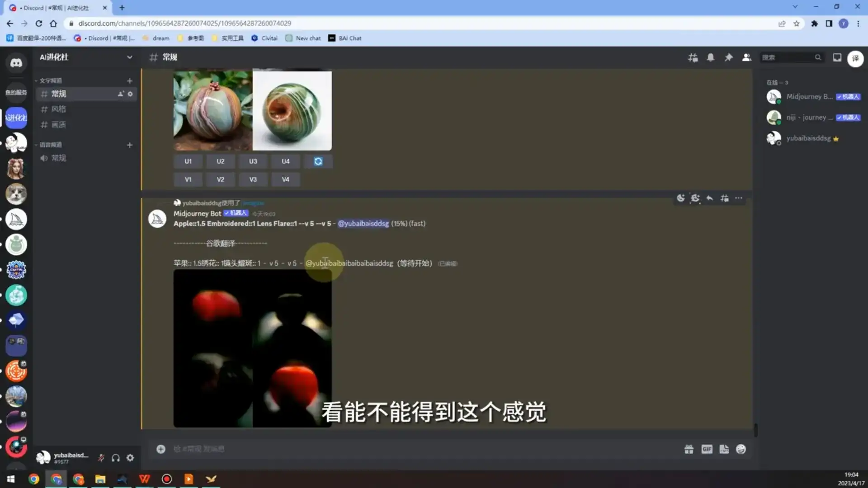868x488 pixels.
Task: Collapse the AI进化社 server dropdown
Action: point(130,57)
